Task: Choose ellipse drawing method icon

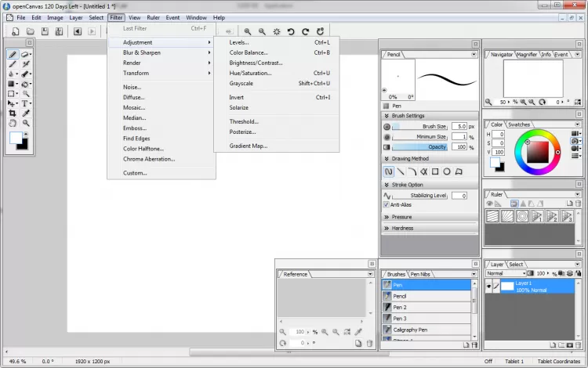Action: click(447, 171)
